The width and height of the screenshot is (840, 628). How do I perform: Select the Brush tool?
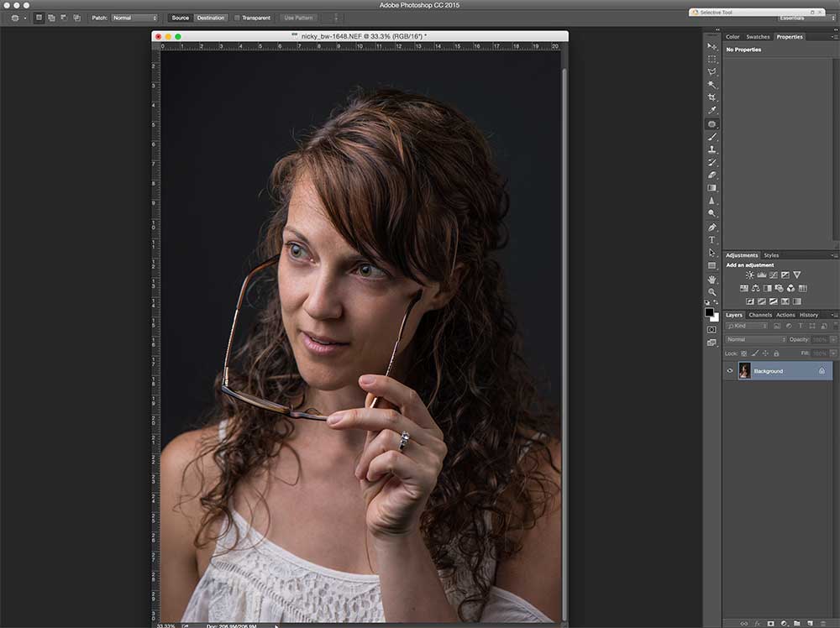pos(712,136)
